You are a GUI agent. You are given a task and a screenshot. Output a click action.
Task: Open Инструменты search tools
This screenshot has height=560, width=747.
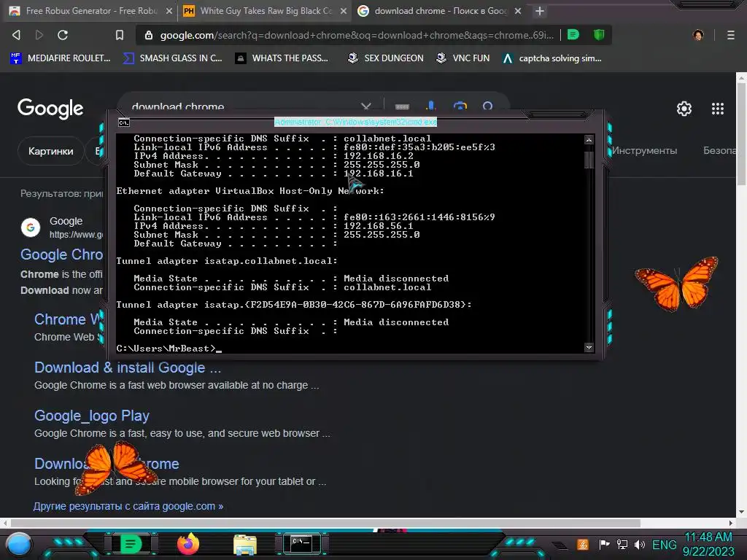click(644, 150)
